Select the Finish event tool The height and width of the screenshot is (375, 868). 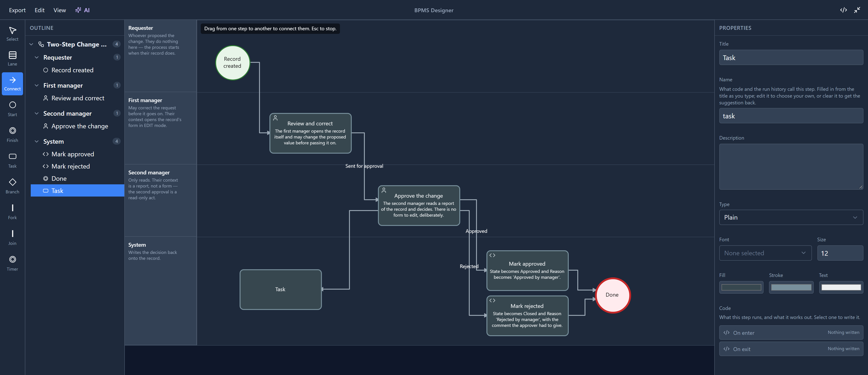coord(12,134)
